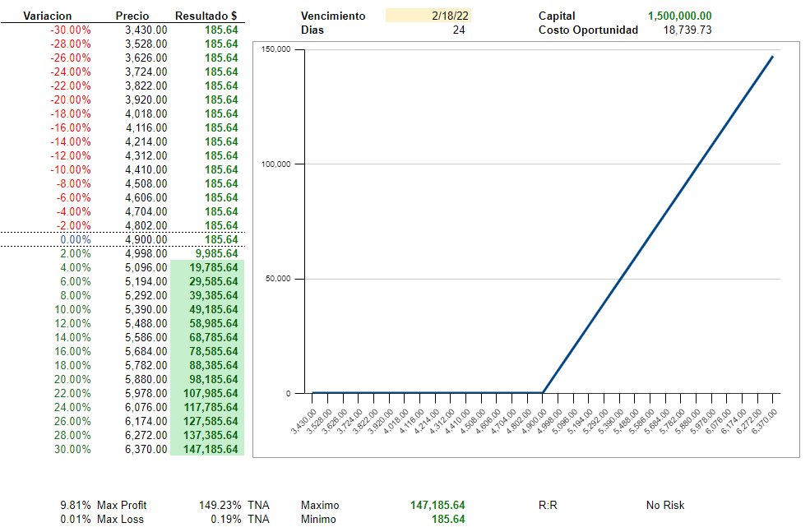The image size is (810, 532).
Task: Select the Capital value 1,500,000.00
Action: pyautogui.click(x=679, y=16)
